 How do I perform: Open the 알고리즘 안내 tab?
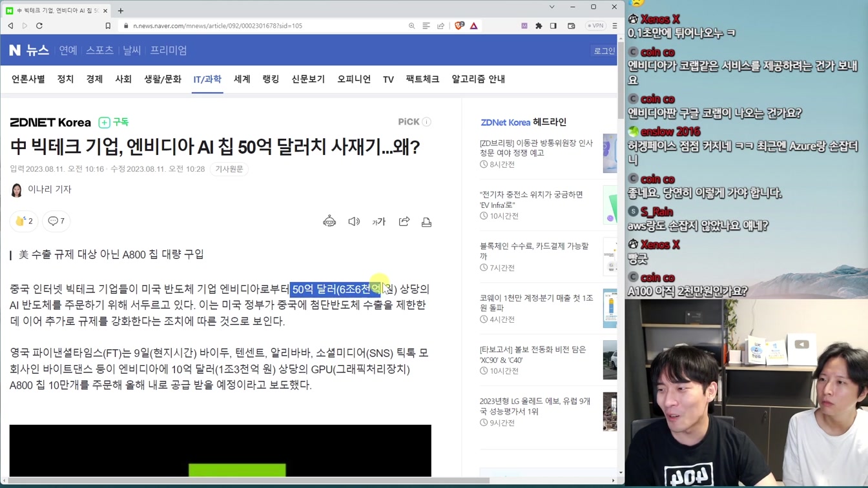pyautogui.click(x=478, y=79)
